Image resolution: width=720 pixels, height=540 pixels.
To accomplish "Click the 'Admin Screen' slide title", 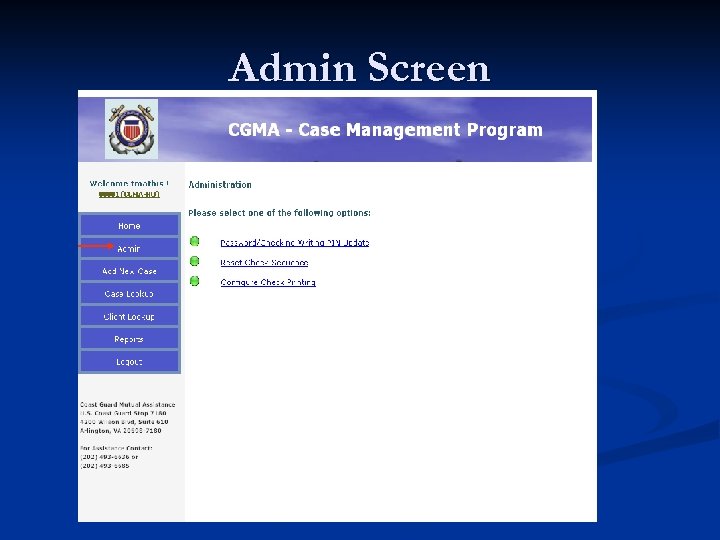I will (360, 68).
